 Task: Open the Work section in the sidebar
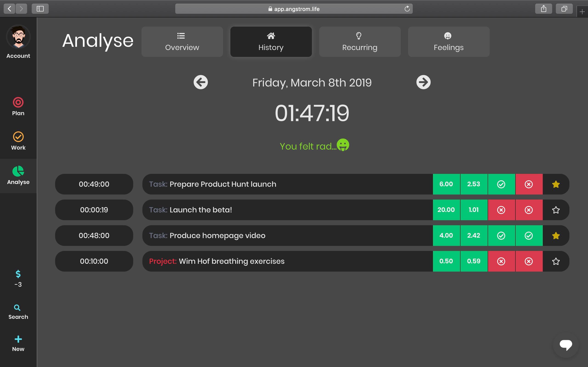pos(18,140)
